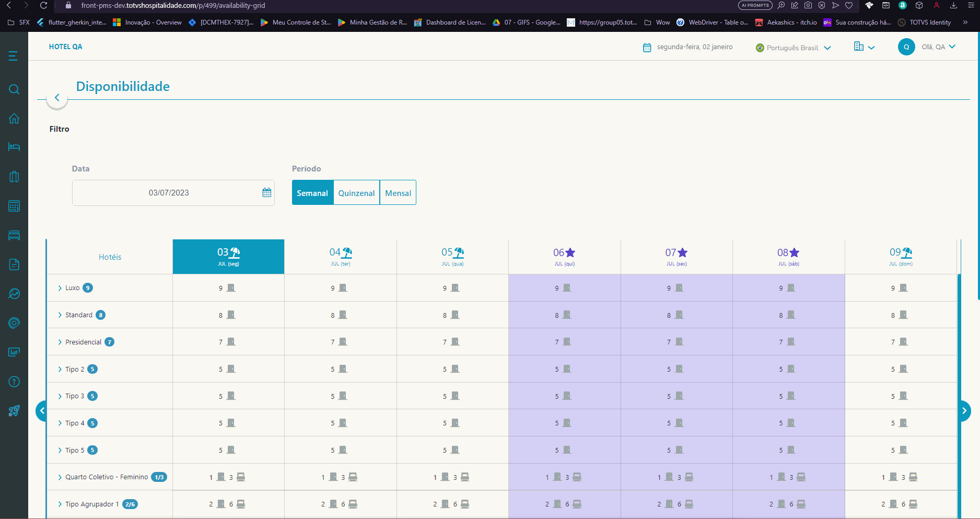Open the rooms bunk sidebar icon
The height and width of the screenshot is (519, 980).
(14, 235)
